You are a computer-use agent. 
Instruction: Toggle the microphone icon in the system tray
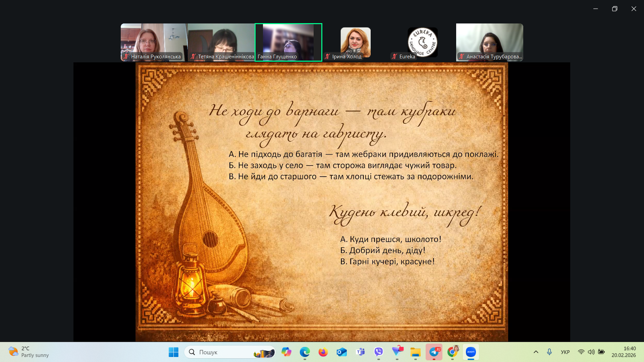[x=549, y=352]
